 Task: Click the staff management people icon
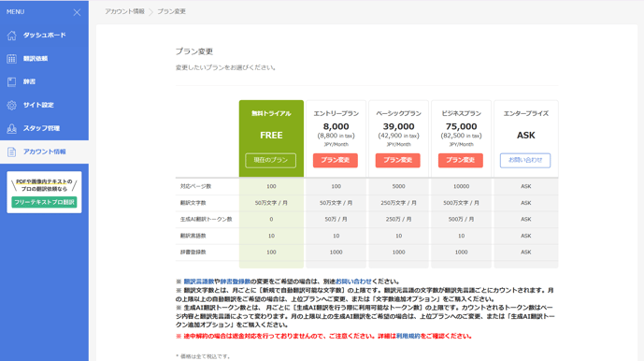click(x=11, y=129)
